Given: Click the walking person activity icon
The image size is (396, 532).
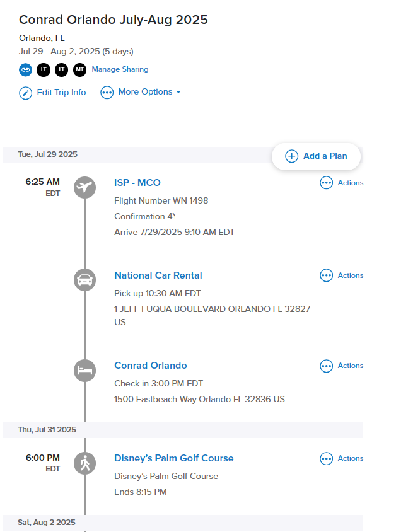Looking at the screenshot, I should (x=85, y=463).
